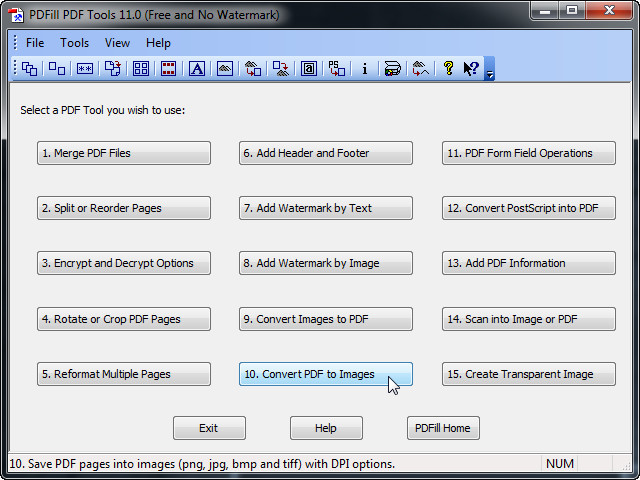Open the Help menu
The height and width of the screenshot is (480, 640).
pos(158,43)
